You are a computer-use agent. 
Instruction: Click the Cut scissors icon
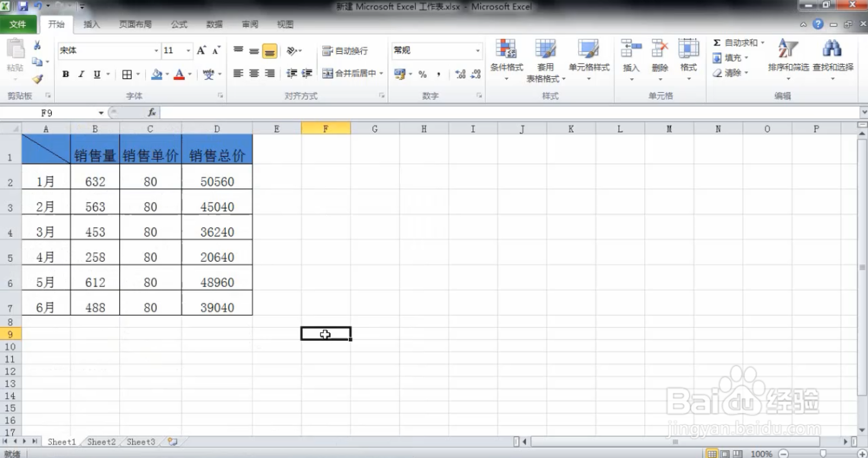tap(37, 45)
